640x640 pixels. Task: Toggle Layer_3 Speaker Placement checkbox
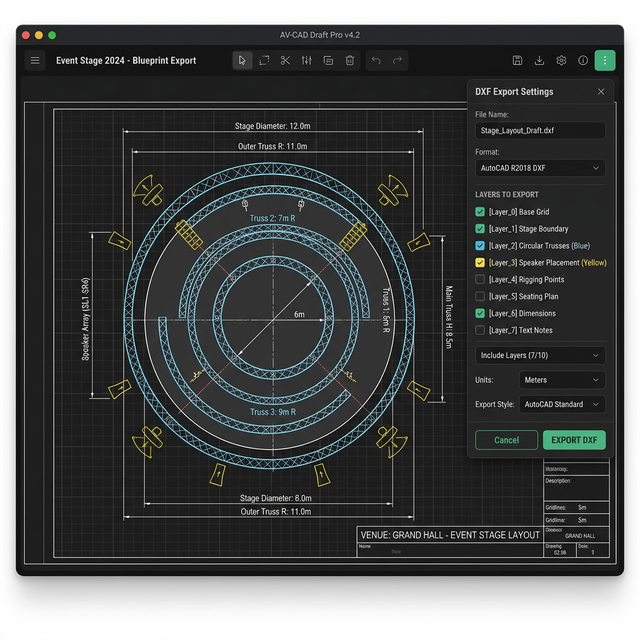[480, 262]
